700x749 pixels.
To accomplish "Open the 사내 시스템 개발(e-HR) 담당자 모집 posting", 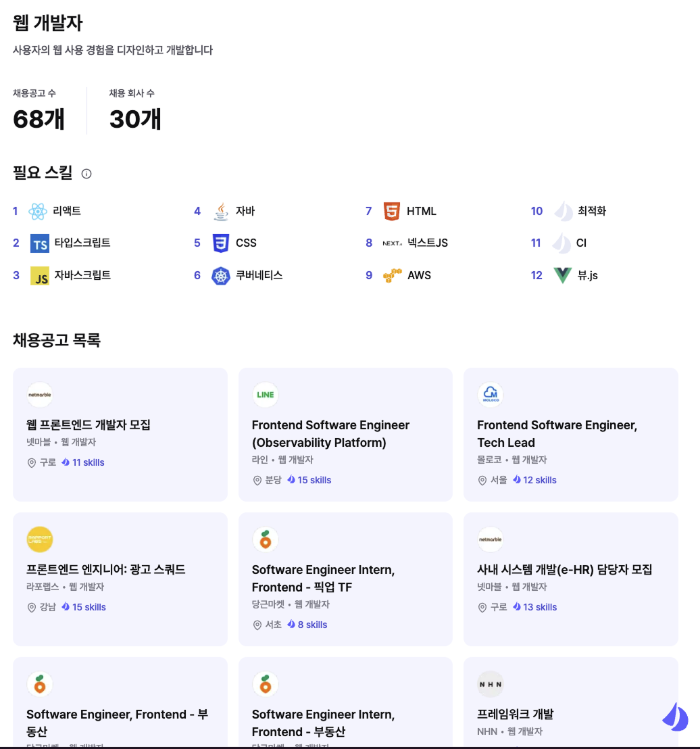I will pos(565,570).
